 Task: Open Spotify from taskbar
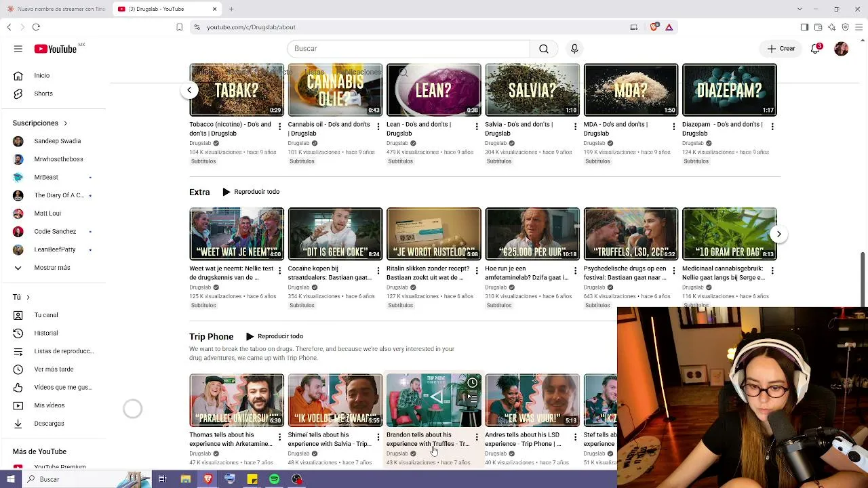[x=274, y=479]
